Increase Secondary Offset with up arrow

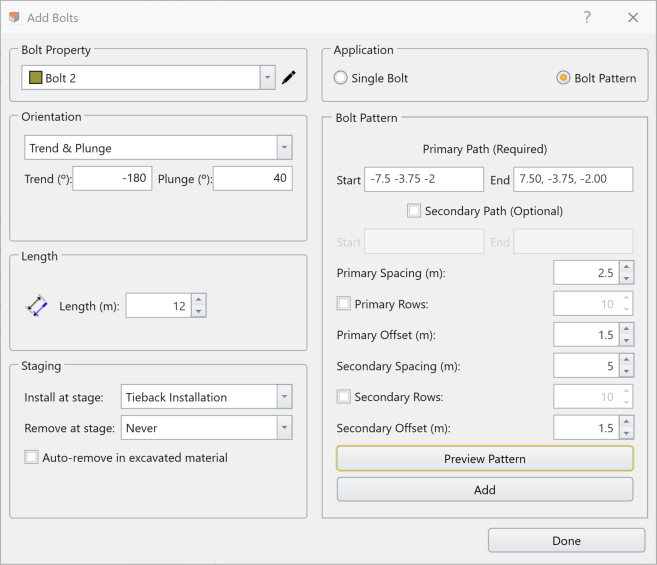coord(626,422)
